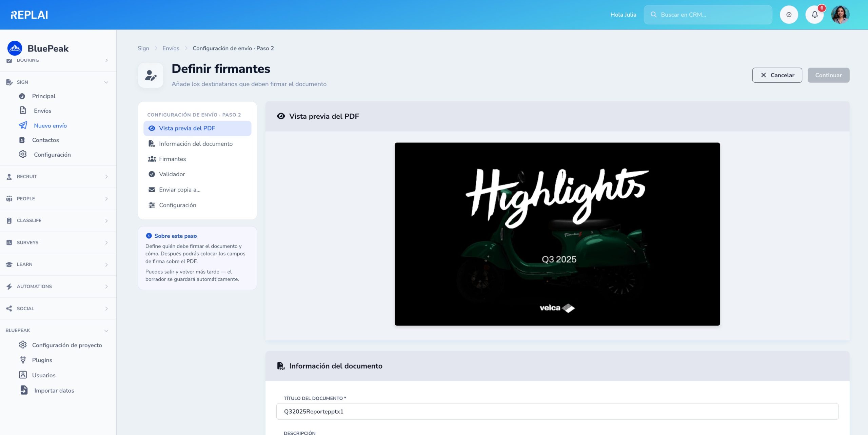Image resolution: width=868 pixels, height=435 pixels.
Task: Open the notifications bell icon
Action: click(815, 15)
